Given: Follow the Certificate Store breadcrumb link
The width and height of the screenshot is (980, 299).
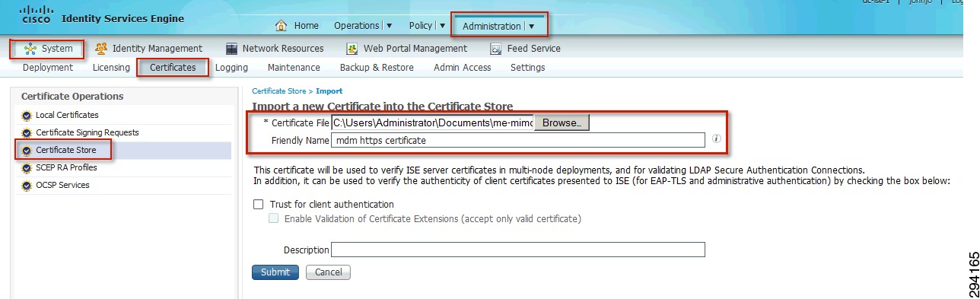Looking at the screenshot, I should point(278,91).
